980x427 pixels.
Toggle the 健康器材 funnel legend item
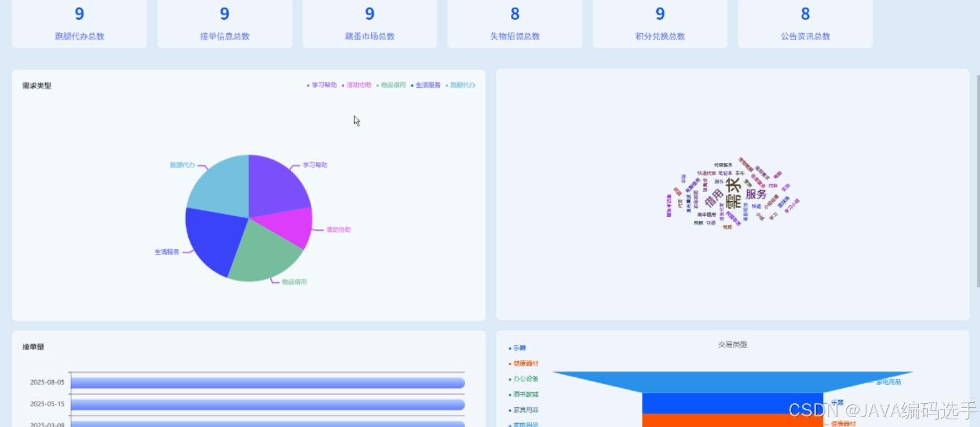(x=523, y=364)
